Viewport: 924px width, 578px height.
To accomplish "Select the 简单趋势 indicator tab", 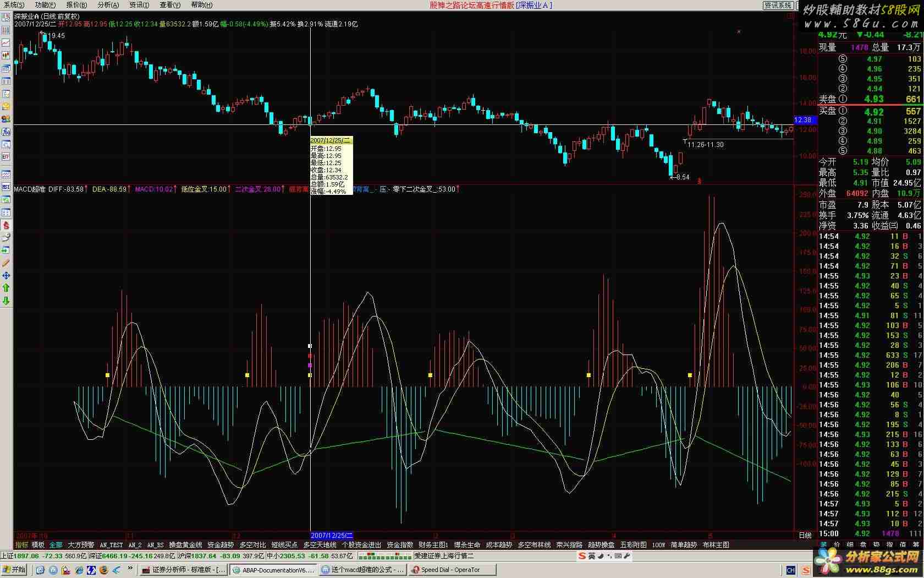I will pos(684,545).
